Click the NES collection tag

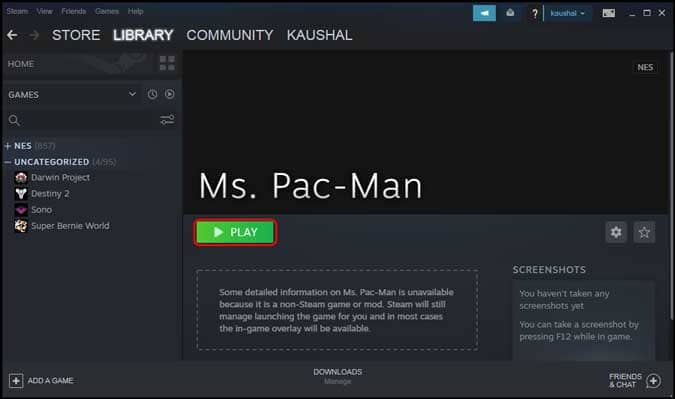tap(645, 67)
